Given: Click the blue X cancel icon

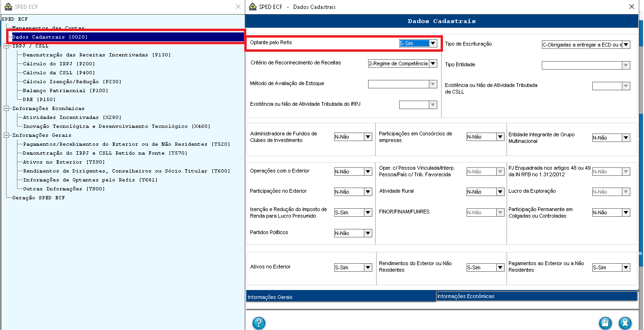Looking at the screenshot, I should [625, 323].
